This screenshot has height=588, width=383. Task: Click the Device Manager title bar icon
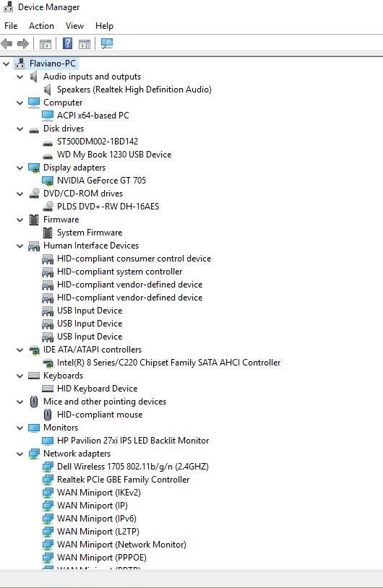click(x=8, y=7)
